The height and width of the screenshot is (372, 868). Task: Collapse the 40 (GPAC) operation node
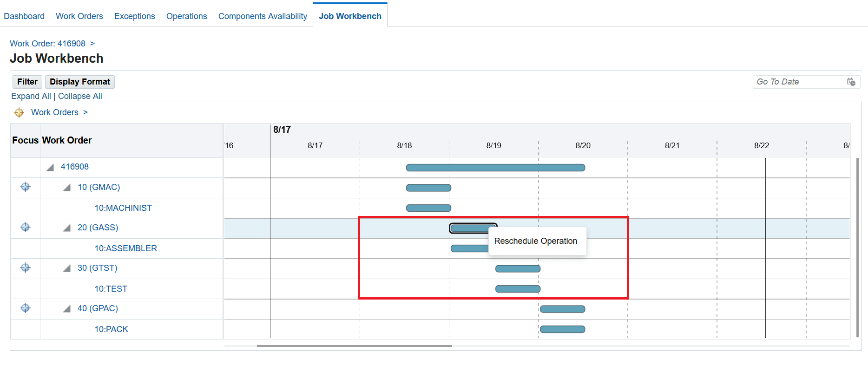pos(67,309)
